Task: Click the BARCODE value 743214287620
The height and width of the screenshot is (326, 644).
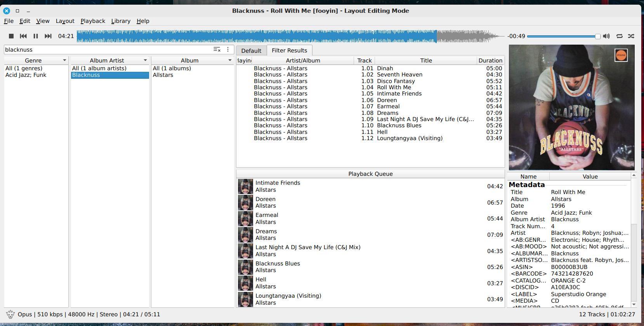Action: [x=572, y=274]
